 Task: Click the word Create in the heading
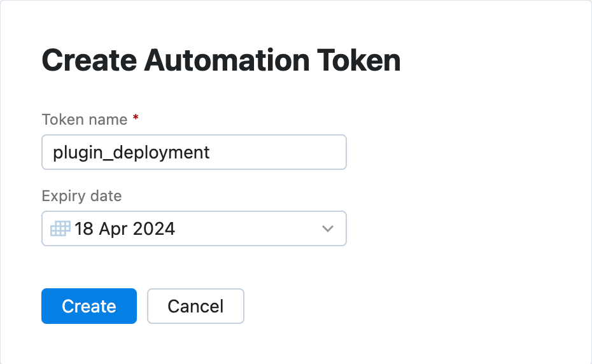pos(88,61)
